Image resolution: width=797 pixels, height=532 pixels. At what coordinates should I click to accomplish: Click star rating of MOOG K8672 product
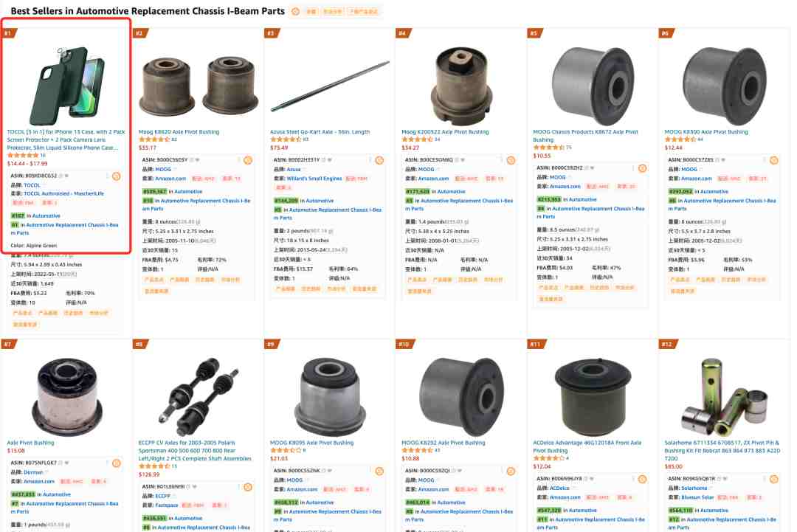click(x=548, y=148)
